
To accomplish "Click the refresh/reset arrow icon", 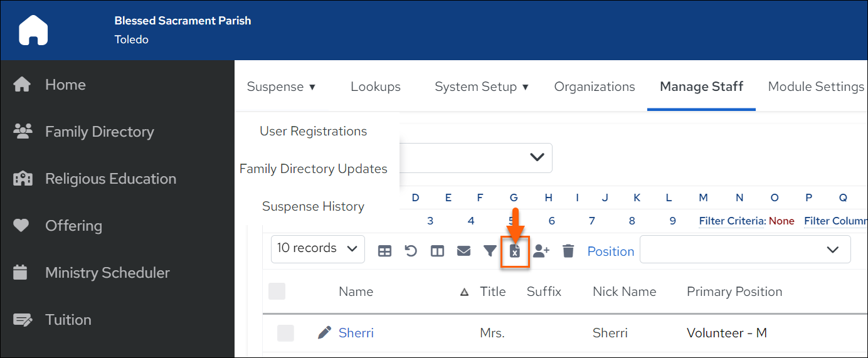I will (411, 251).
